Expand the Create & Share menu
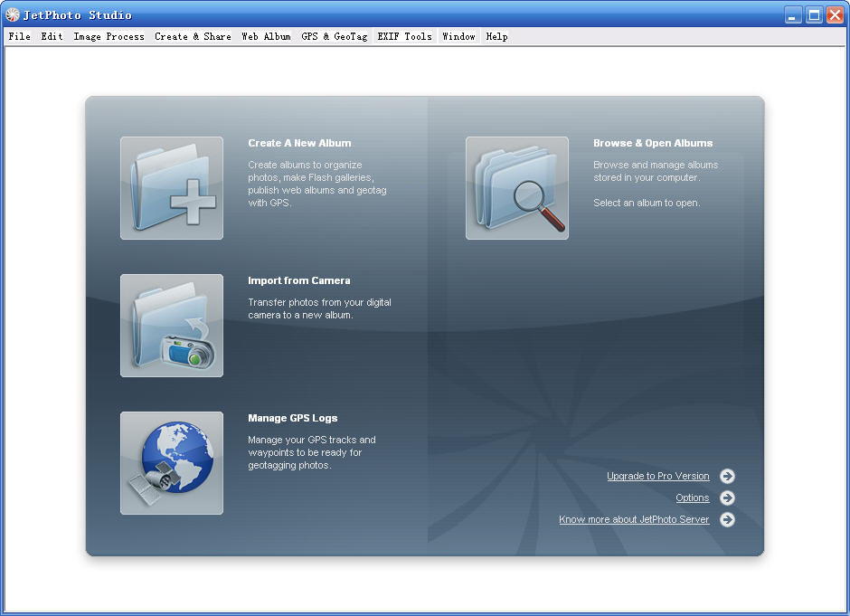The height and width of the screenshot is (616, 850). (193, 37)
